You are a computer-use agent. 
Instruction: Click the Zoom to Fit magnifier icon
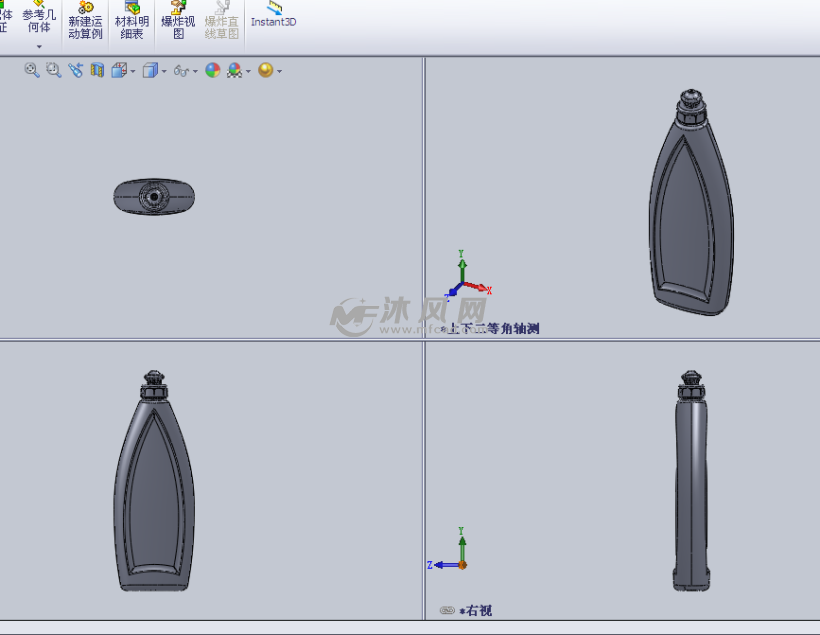[x=29, y=70]
